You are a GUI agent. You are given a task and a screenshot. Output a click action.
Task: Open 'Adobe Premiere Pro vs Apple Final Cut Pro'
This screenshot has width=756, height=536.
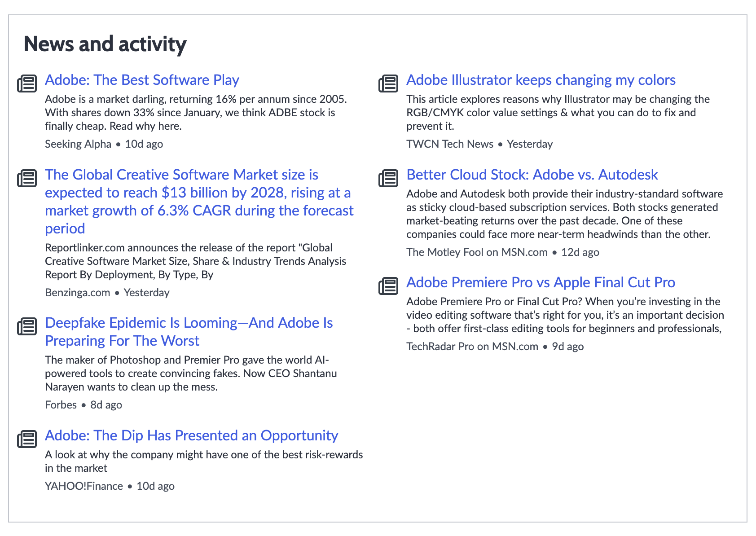click(541, 282)
